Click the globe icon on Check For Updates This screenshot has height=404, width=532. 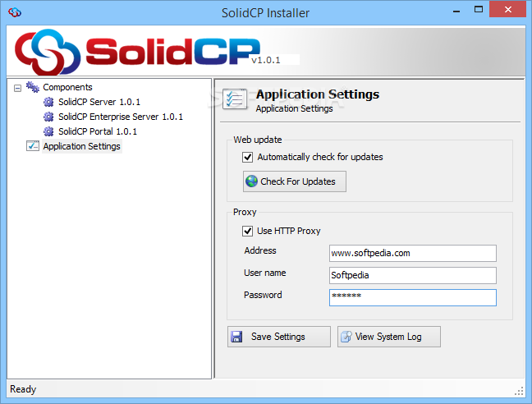(251, 181)
